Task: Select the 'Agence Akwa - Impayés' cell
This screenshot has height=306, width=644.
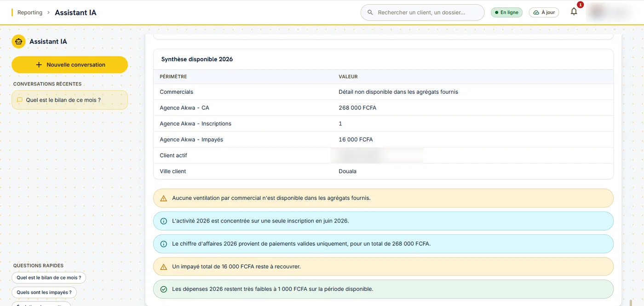Action: pos(191,139)
